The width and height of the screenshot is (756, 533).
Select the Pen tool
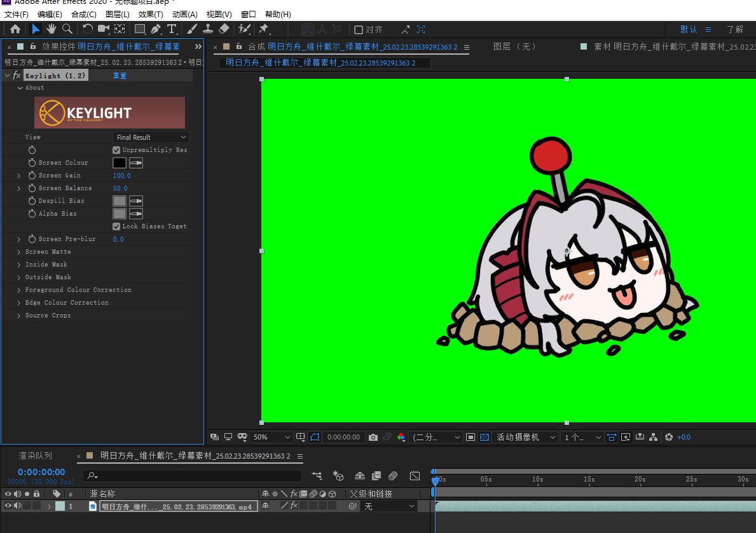pyautogui.click(x=156, y=29)
